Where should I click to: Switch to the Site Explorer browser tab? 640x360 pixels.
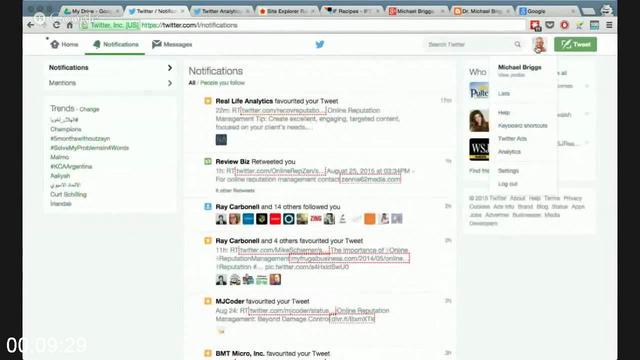pos(287,11)
